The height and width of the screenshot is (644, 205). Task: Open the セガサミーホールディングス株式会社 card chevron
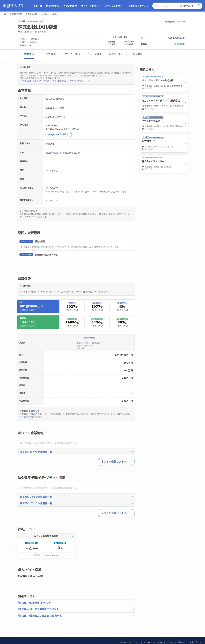[185, 103]
